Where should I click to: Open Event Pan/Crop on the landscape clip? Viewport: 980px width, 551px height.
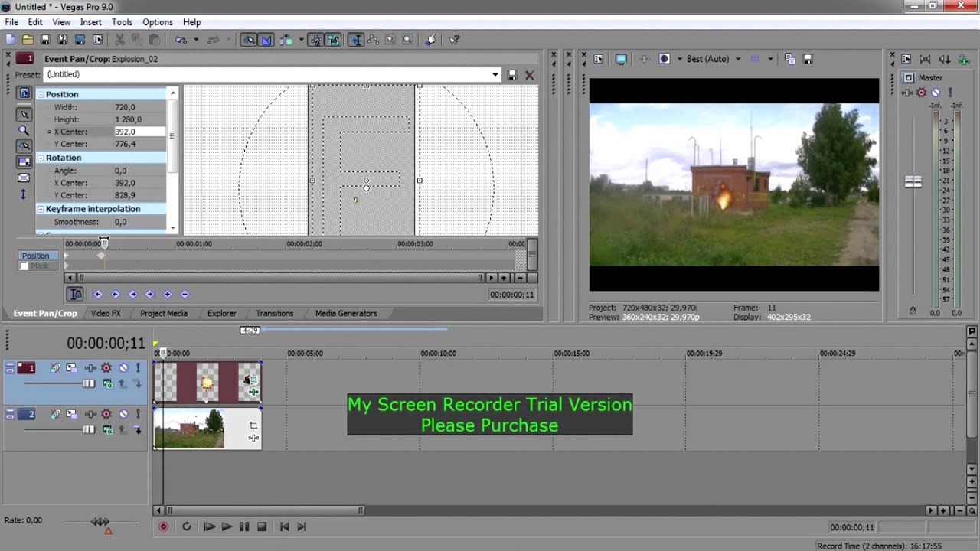click(253, 425)
